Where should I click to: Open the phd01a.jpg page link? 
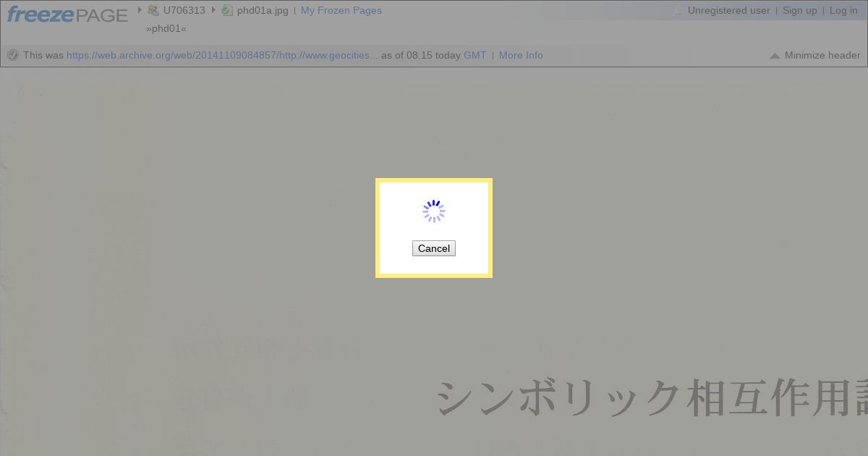click(263, 10)
